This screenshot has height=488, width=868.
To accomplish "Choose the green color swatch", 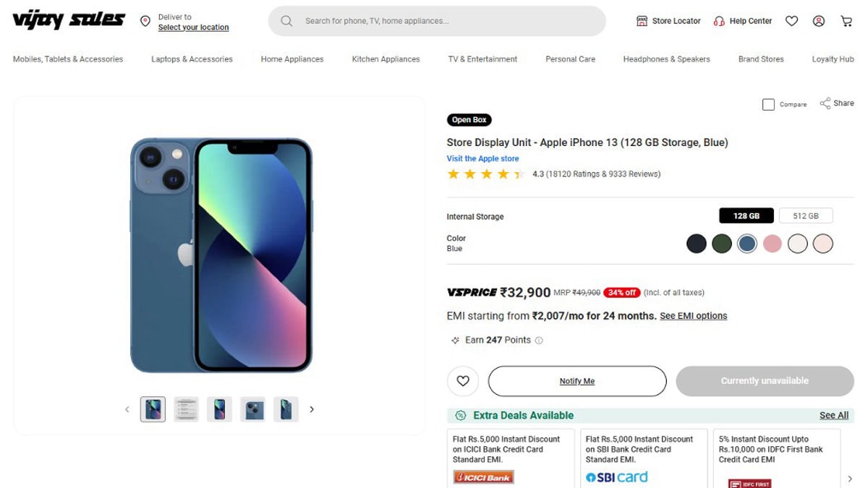I will click(x=721, y=244).
